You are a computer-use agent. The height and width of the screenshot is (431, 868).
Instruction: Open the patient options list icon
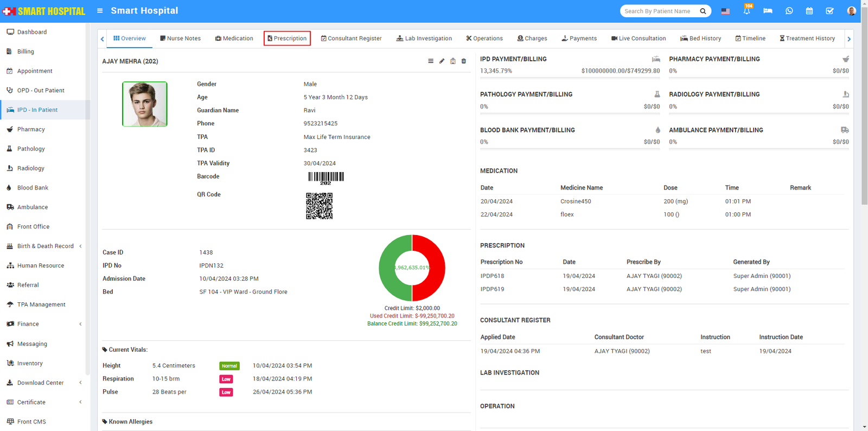coord(431,61)
